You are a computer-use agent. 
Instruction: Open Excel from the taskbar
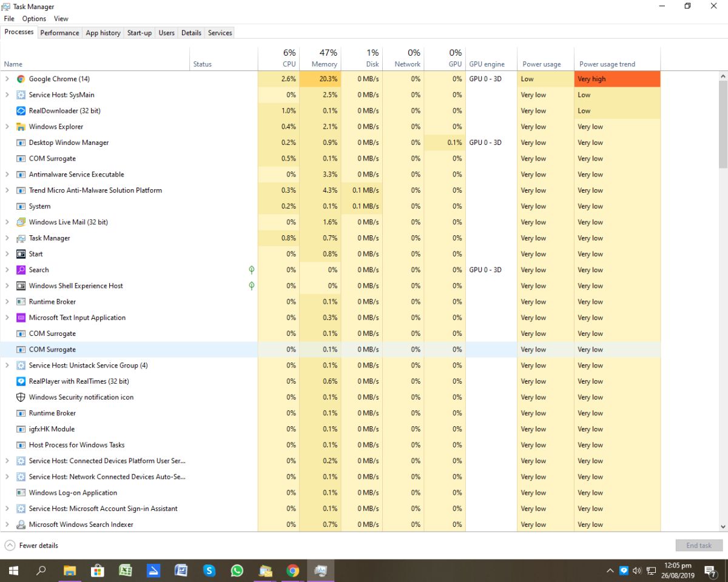(x=126, y=570)
